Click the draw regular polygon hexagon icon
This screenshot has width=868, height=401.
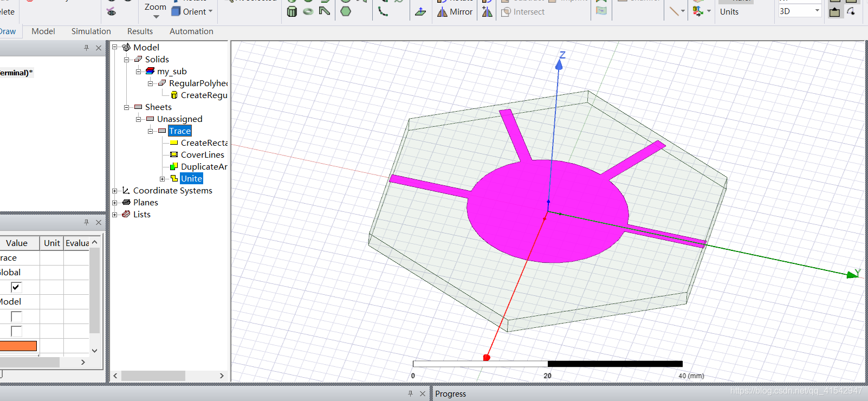pos(346,11)
